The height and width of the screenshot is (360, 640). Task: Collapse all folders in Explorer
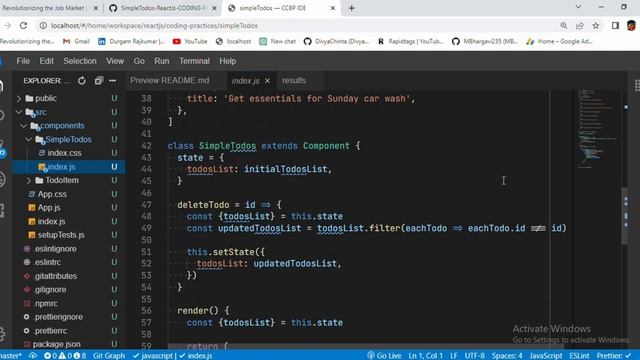98,81
